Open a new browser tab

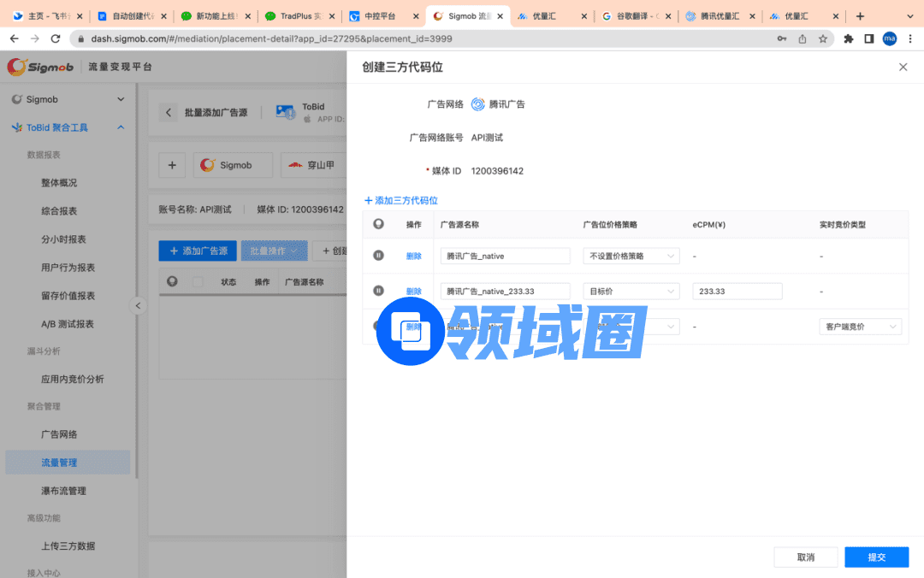[860, 15]
